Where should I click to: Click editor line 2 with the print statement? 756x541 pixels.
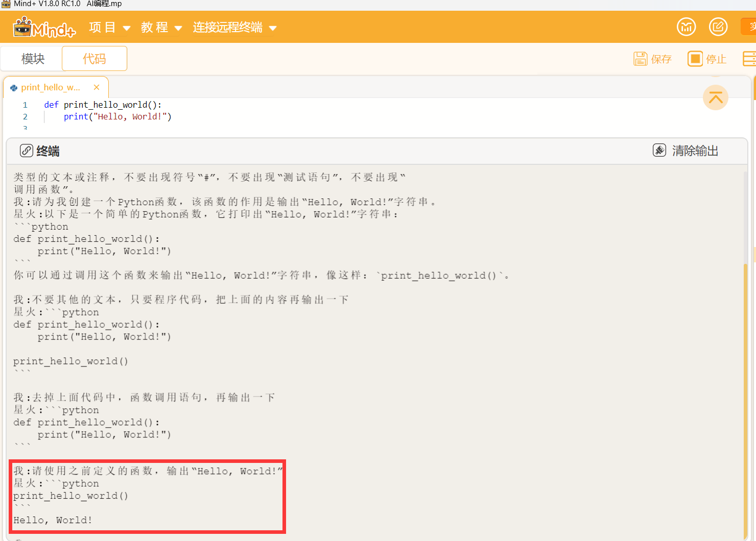coord(117,116)
